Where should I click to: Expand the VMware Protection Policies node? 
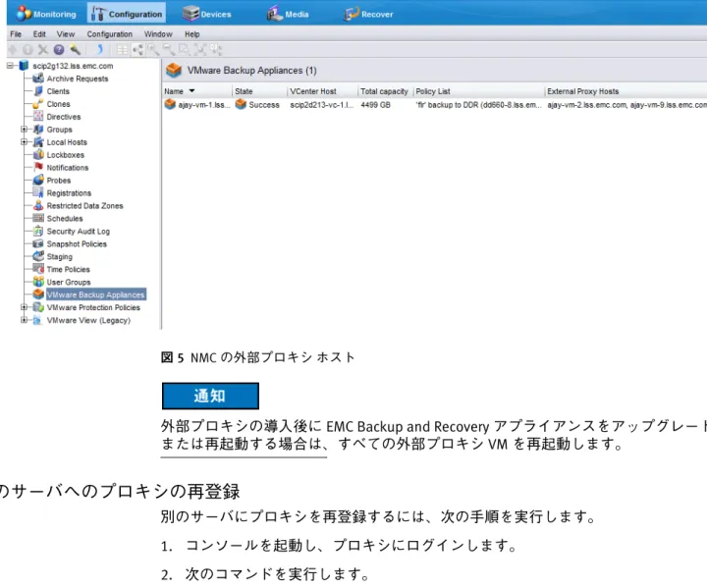(x=24, y=307)
